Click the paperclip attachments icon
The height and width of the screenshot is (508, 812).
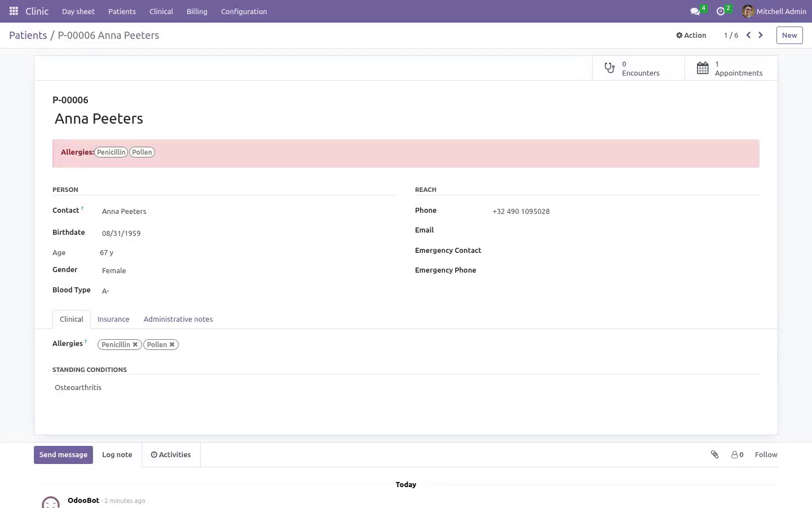point(714,454)
